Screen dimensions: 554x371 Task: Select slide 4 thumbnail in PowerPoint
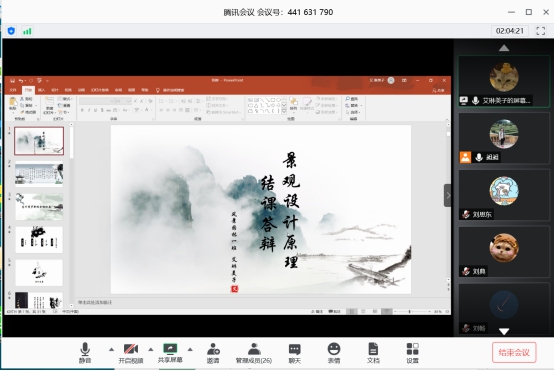(x=39, y=240)
